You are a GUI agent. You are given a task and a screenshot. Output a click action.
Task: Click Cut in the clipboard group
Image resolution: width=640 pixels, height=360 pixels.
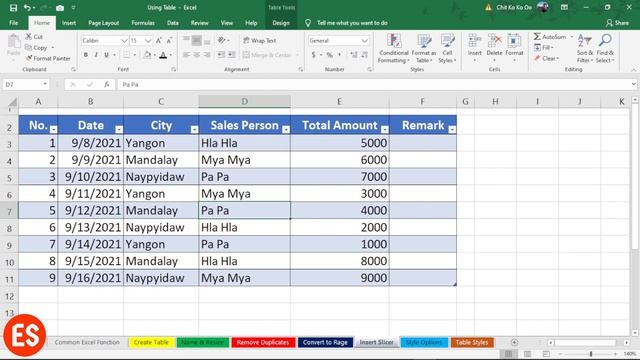(x=34, y=37)
